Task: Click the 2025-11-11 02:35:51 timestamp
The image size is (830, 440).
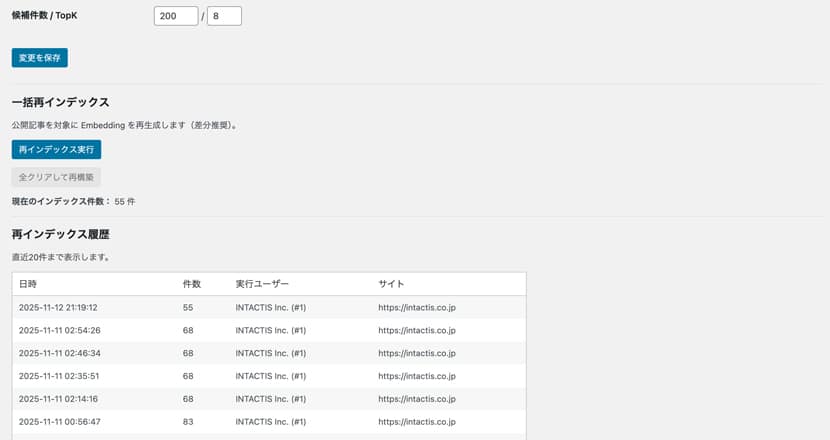Action: pyautogui.click(x=60, y=376)
